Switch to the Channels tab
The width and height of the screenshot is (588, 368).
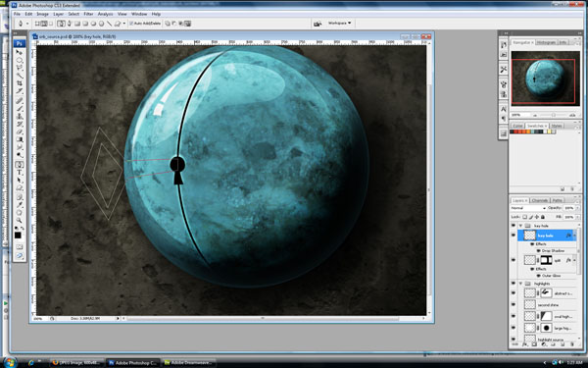[540, 200]
